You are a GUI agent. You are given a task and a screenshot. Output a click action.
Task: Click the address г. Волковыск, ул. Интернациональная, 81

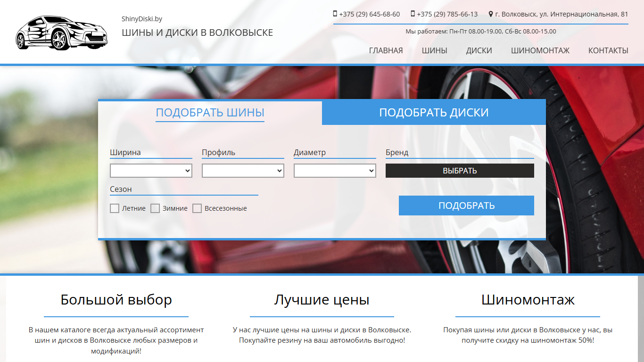tap(561, 14)
